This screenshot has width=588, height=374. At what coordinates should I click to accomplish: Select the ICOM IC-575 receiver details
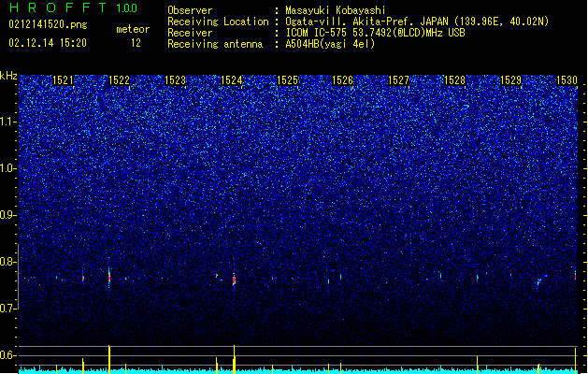[x=376, y=33]
